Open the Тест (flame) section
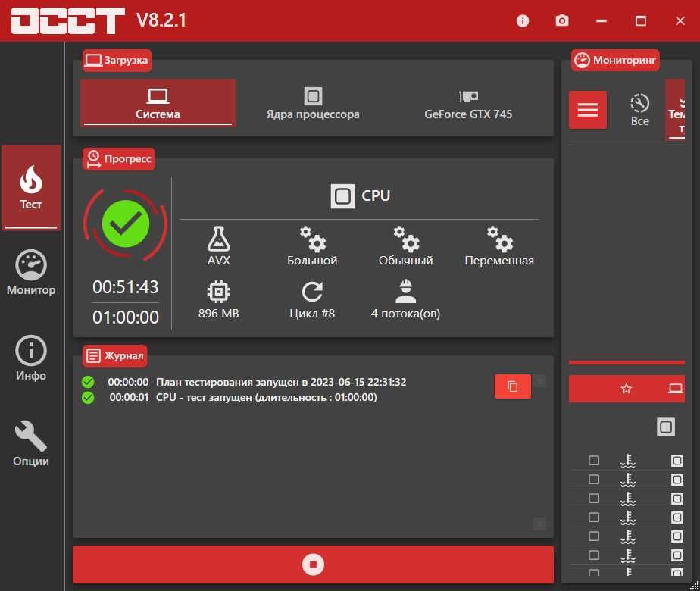 (31, 187)
